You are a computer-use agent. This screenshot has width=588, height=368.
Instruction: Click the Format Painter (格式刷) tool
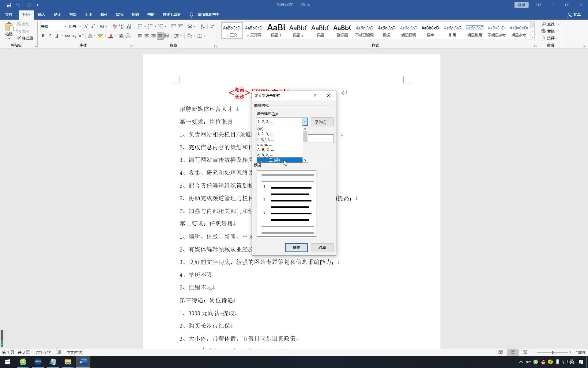coord(25,38)
